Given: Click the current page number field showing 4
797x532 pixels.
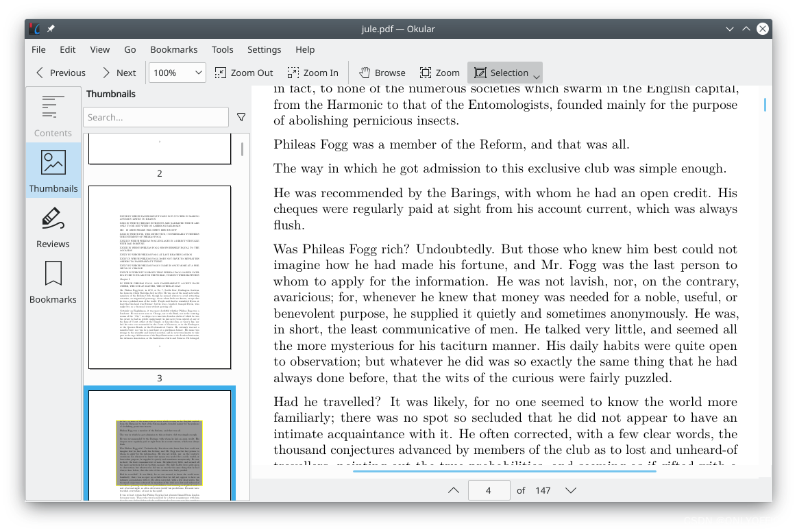Looking at the screenshot, I should 489,490.
